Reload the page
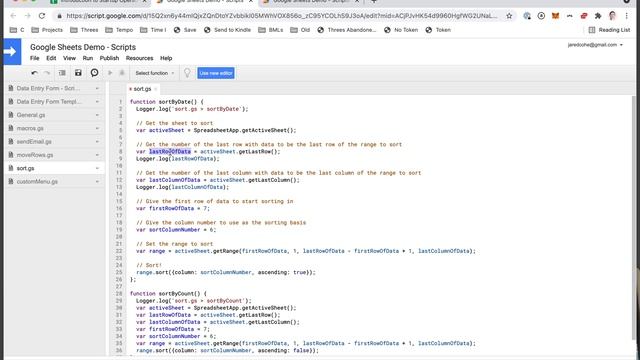Viewport: 640px width, 360px height. pos(42,16)
